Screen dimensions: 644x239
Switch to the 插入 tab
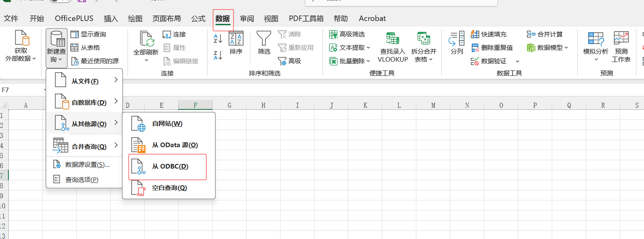click(111, 18)
